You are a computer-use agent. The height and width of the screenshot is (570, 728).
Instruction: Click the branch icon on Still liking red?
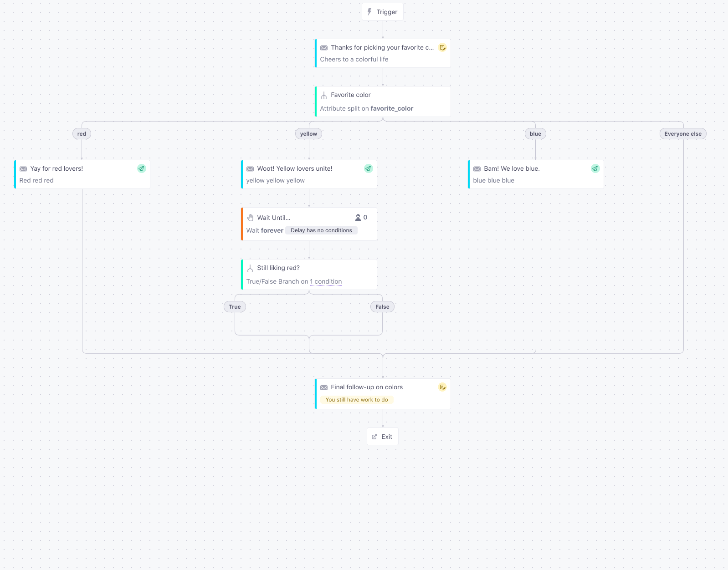(x=250, y=268)
